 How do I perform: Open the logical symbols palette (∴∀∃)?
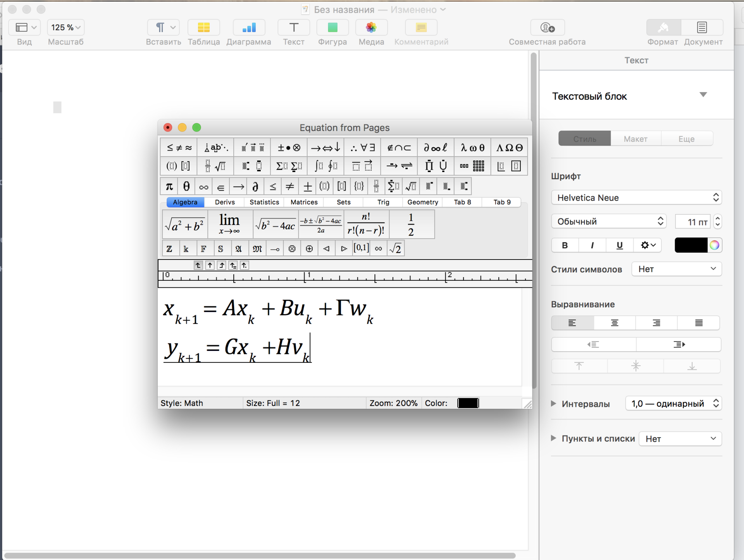pos(363,148)
